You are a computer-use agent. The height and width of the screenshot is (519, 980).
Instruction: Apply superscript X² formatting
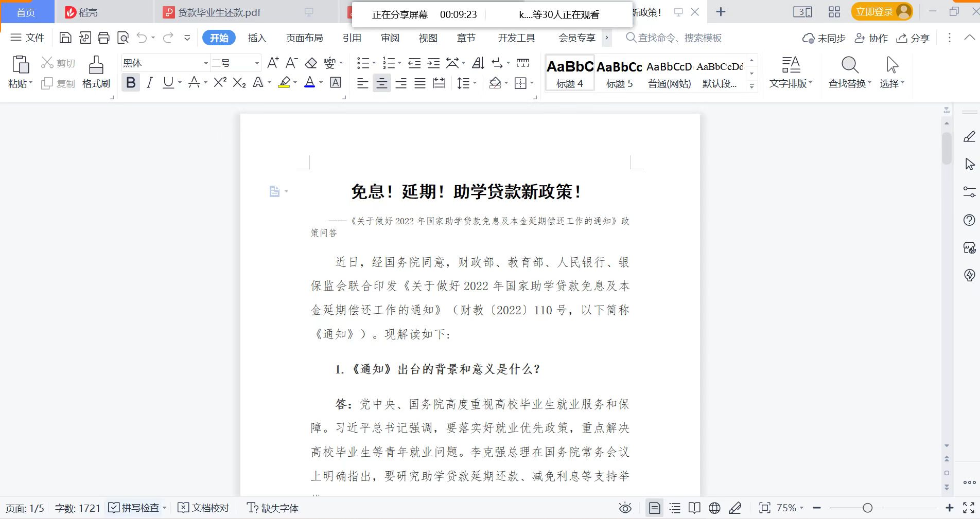(220, 82)
